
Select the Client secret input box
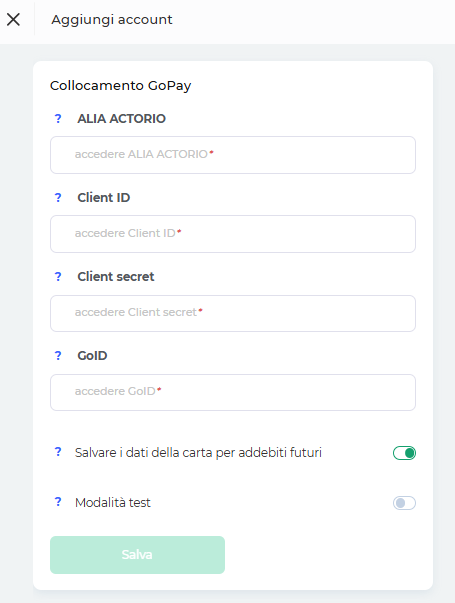coord(233,313)
